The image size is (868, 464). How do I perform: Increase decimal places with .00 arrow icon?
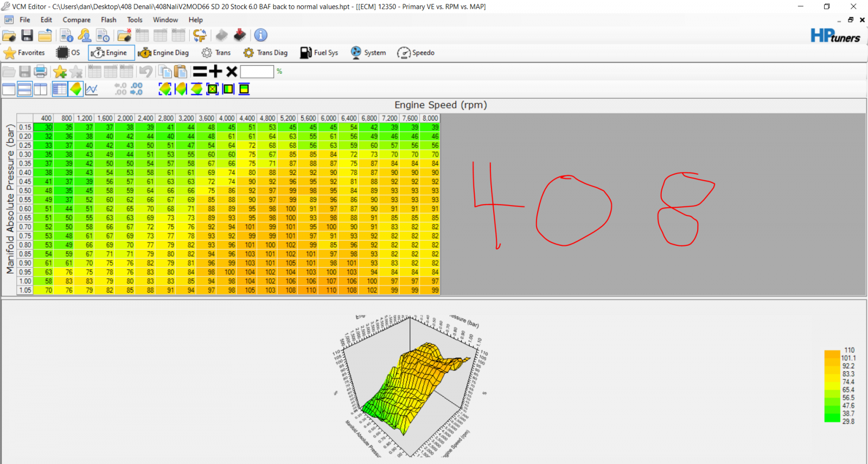[136, 89]
